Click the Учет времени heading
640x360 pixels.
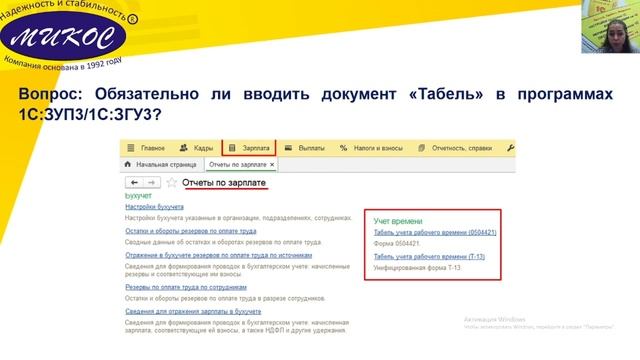[x=398, y=221]
